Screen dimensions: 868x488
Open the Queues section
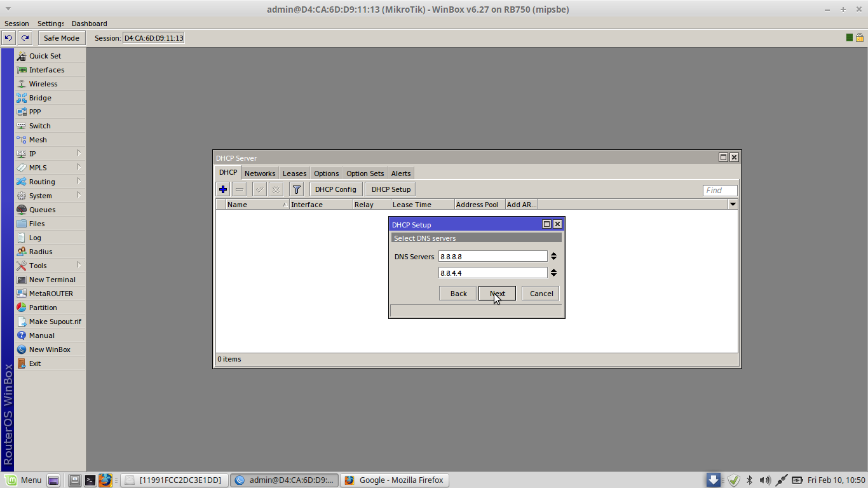point(50,210)
